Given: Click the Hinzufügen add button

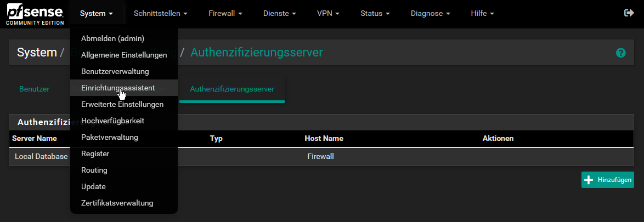Looking at the screenshot, I should click(x=607, y=180).
